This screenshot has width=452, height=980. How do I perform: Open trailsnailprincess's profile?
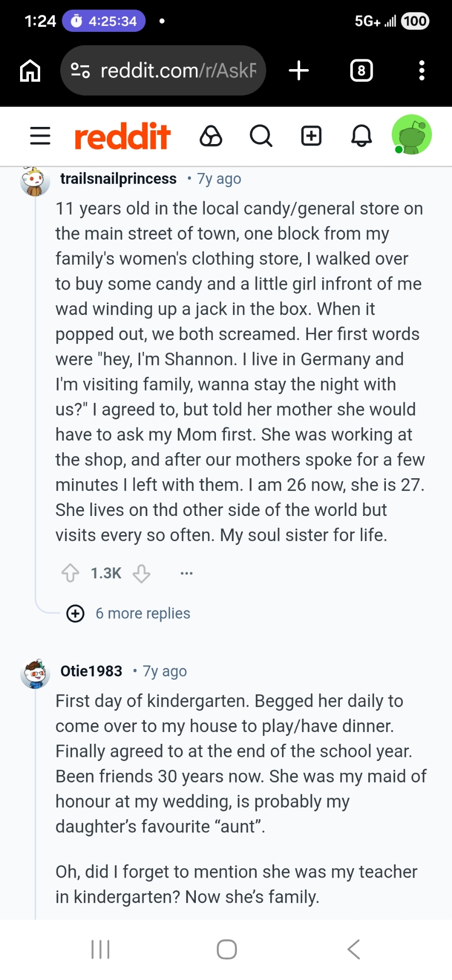coord(118,179)
